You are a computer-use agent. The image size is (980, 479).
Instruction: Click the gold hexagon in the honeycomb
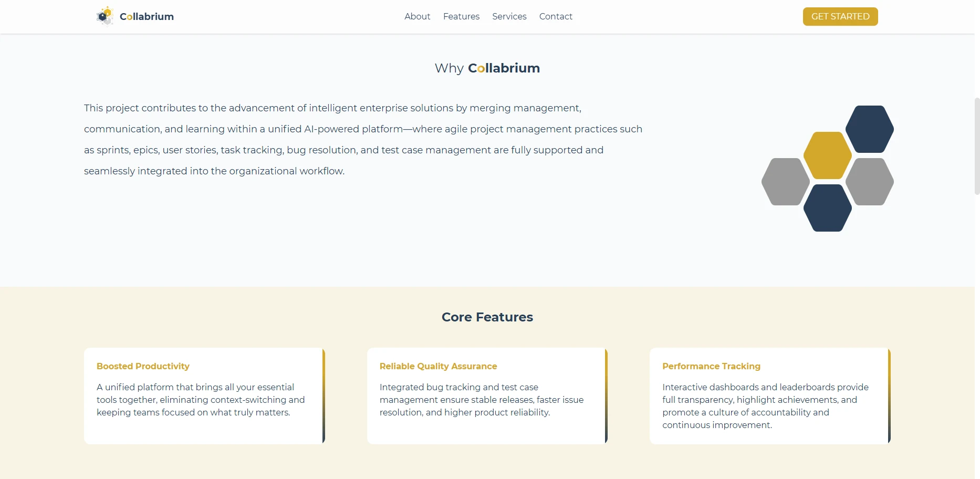click(x=828, y=155)
